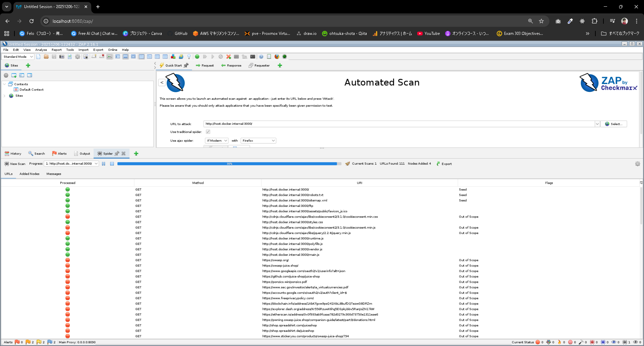Open the Report menu
The width and height of the screenshot is (644, 346).
[56, 50]
